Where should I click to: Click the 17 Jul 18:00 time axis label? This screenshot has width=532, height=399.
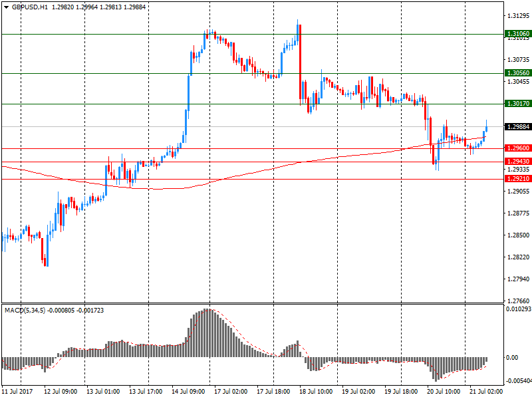click(x=273, y=391)
